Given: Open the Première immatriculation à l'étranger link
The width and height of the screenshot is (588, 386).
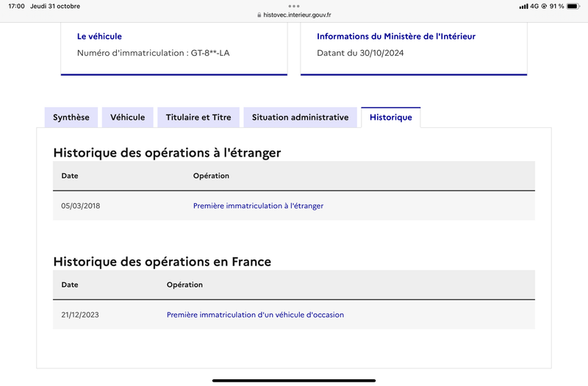Looking at the screenshot, I should [x=258, y=206].
